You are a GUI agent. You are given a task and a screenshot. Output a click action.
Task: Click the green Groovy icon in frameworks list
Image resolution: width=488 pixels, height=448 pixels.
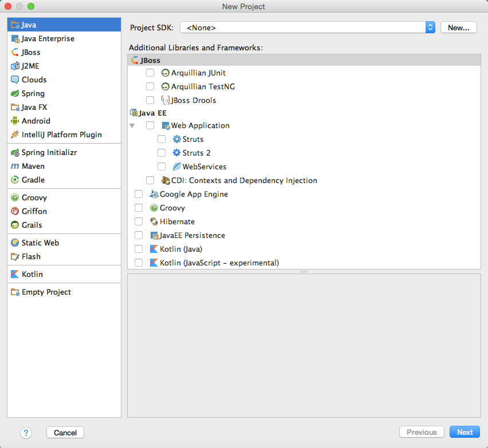(154, 208)
